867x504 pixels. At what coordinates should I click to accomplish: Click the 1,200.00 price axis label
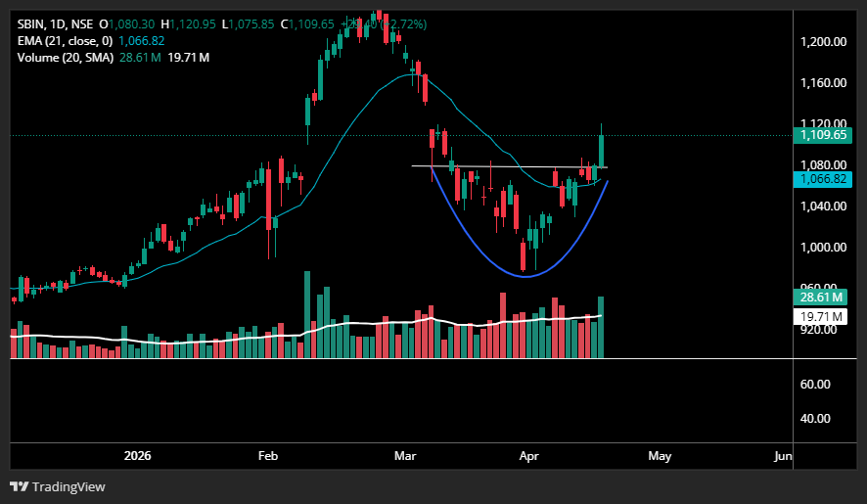(x=823, y=42)
